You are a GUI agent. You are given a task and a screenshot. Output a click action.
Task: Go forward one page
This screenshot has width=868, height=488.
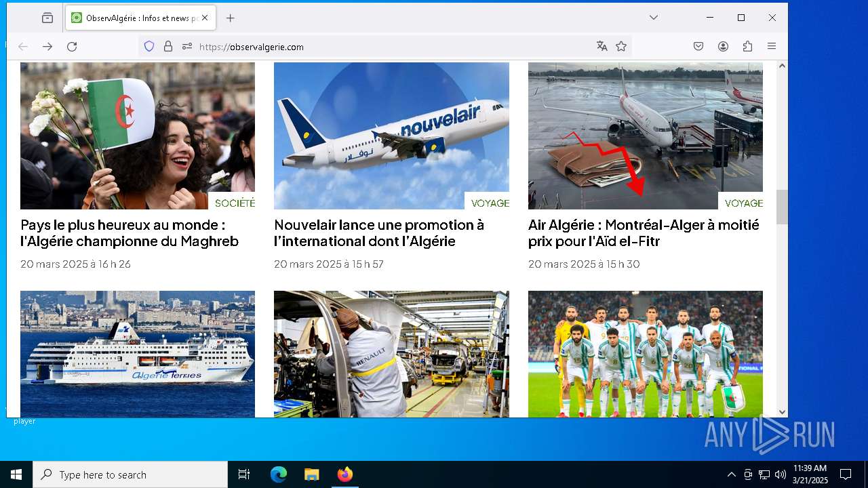point(47,47)
